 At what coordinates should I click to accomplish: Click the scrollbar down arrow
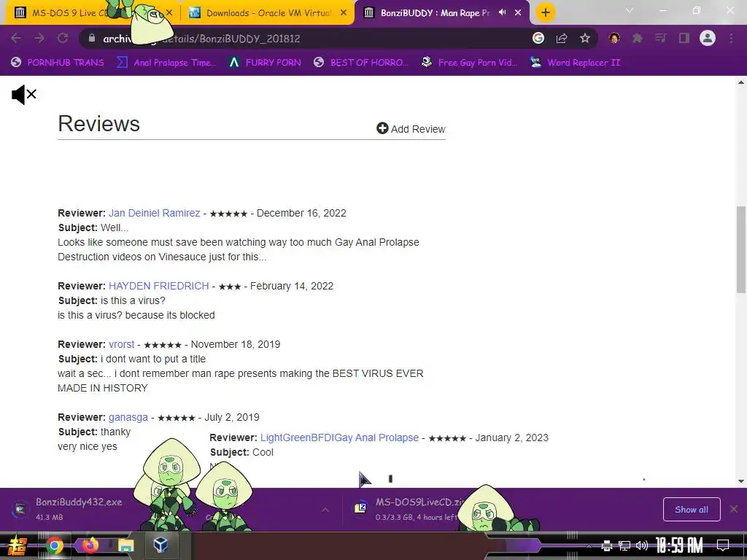(741, 481)
